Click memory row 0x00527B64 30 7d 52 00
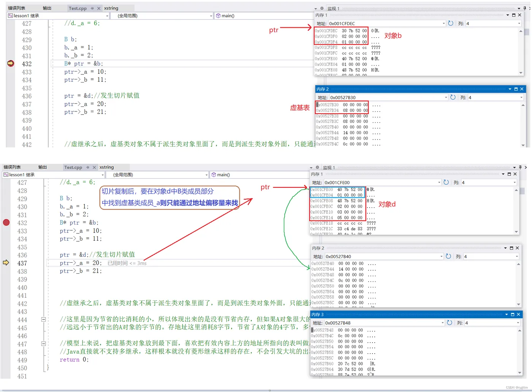 point(344,370)
